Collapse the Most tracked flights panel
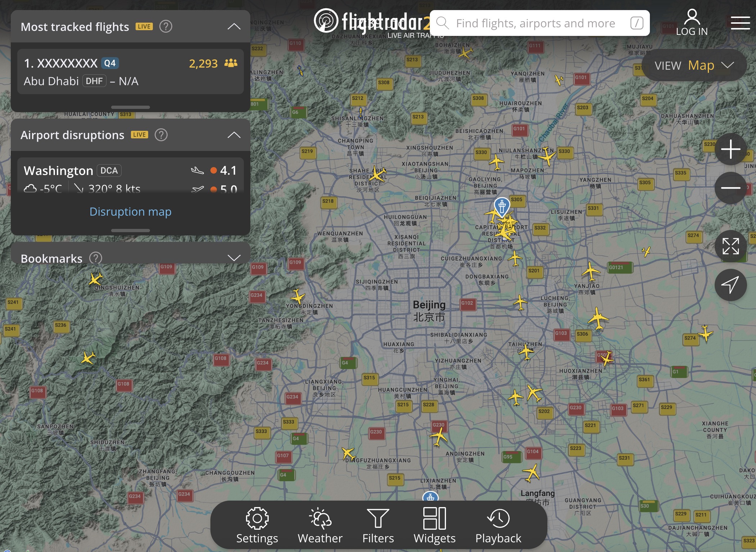 [x=234, y=27]
